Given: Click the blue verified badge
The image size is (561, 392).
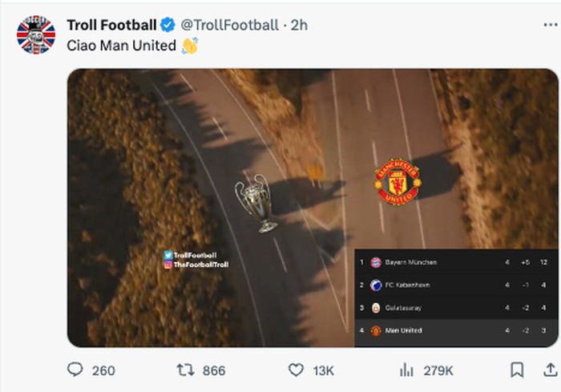Looking at the screenshot, I should click(x=168, y=26).
